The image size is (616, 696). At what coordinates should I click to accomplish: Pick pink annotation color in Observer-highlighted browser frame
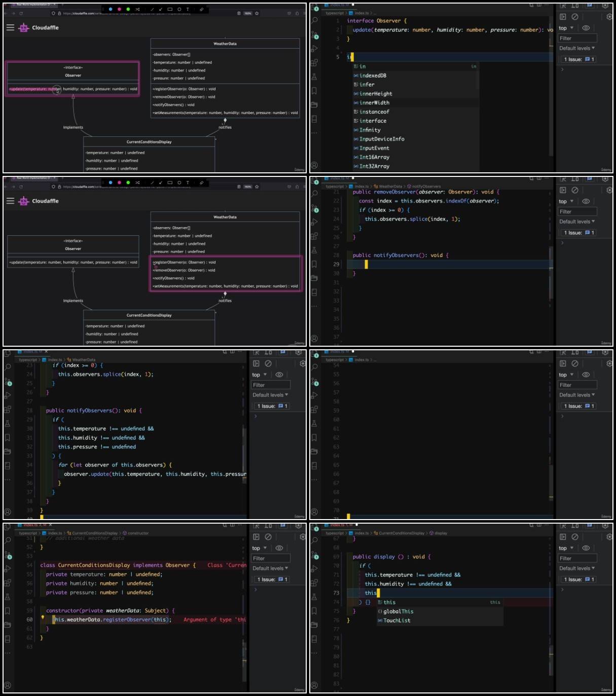click(119, 9)
